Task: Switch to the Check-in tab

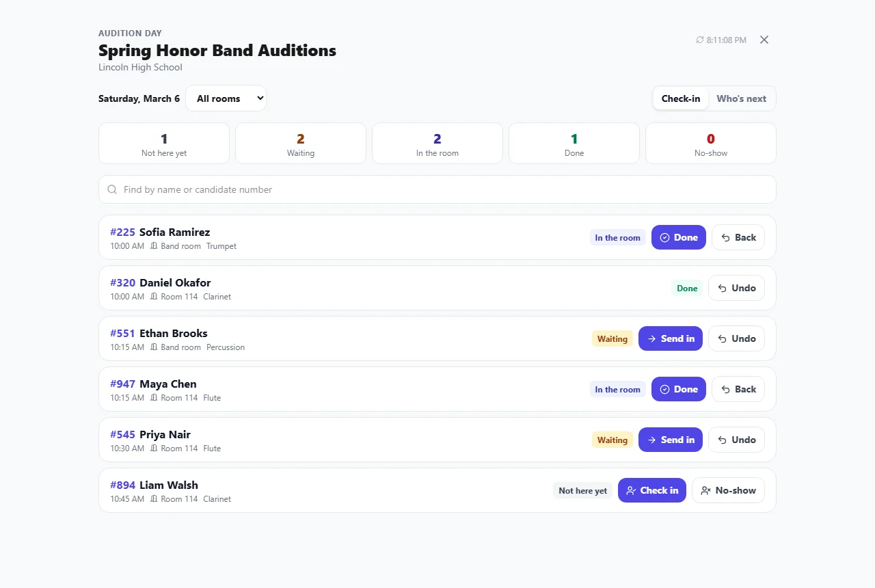Action: pyautogui.click(x=681, y=98)
